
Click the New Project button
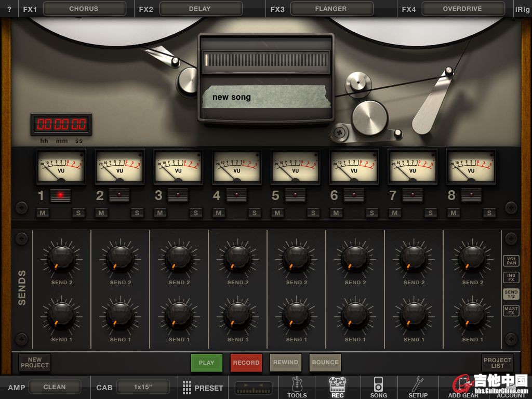pyautogui.click(x=35, y=362)
